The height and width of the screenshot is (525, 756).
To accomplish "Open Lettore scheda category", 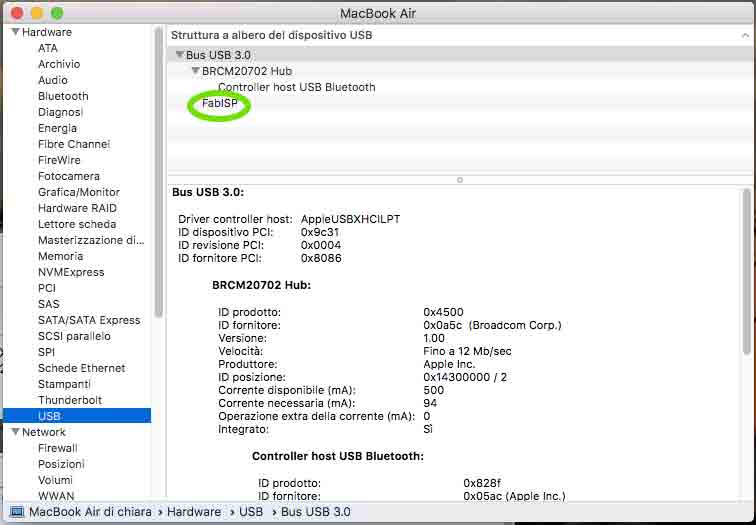I will pyautogui.click(x=77, y=224).
